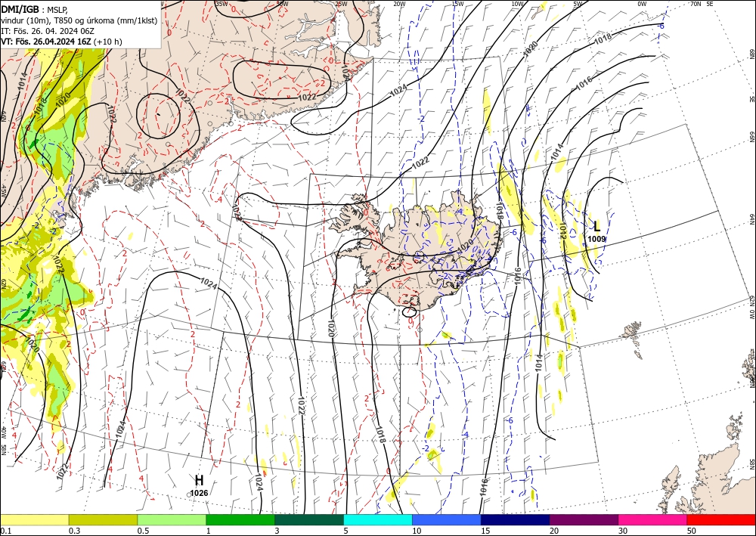Screen dimensions: 756x536
Task: Click the red 50+ mm legend swatch
Action: tap(721, 519)
